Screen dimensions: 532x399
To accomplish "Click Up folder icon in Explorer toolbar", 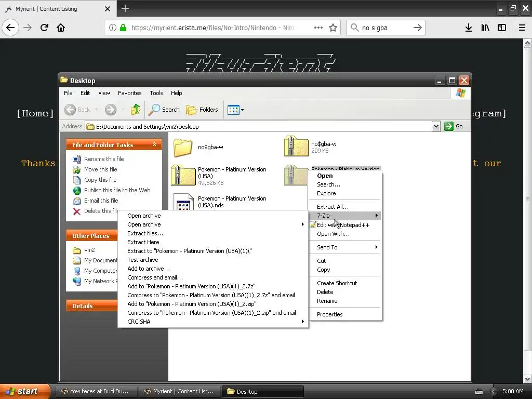I will (136, 110).
